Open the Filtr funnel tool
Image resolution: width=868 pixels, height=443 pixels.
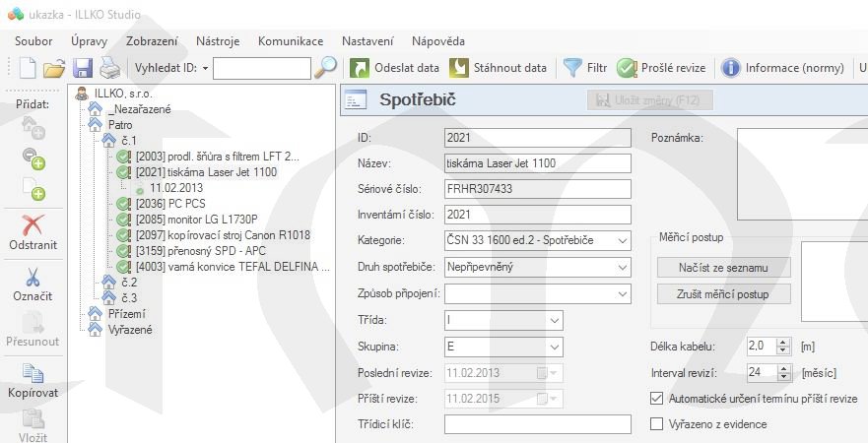(x=584, y=68)
